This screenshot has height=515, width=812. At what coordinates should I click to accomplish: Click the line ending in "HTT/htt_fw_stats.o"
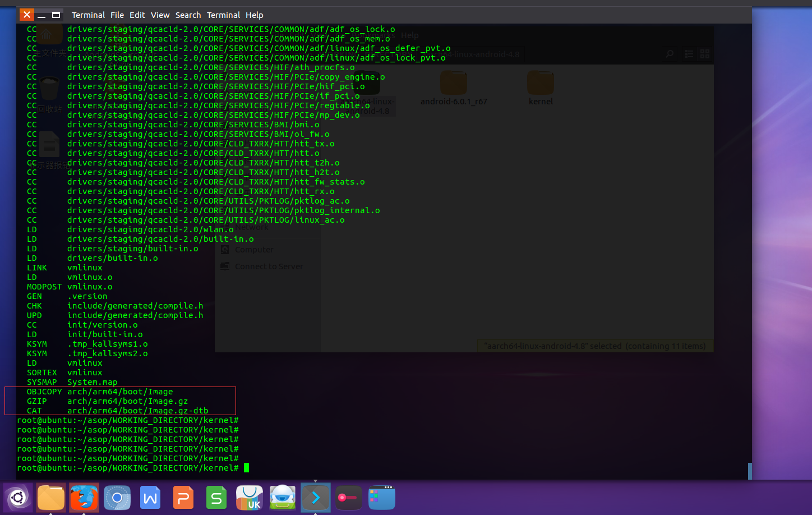pyautogui.click(x=196, y=182)
